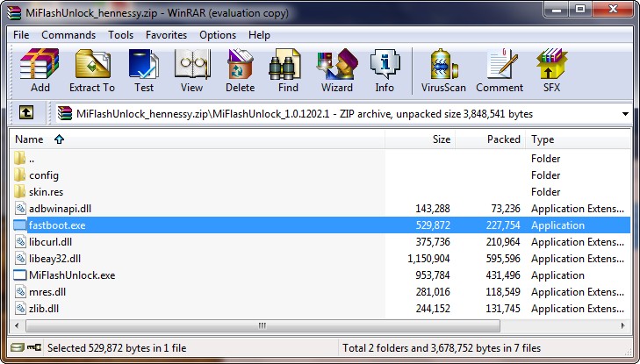The width and height of the screenshot is (640, 364).
Task: Click the adbwinapi.dll file icon
Action: coord(20,208)
